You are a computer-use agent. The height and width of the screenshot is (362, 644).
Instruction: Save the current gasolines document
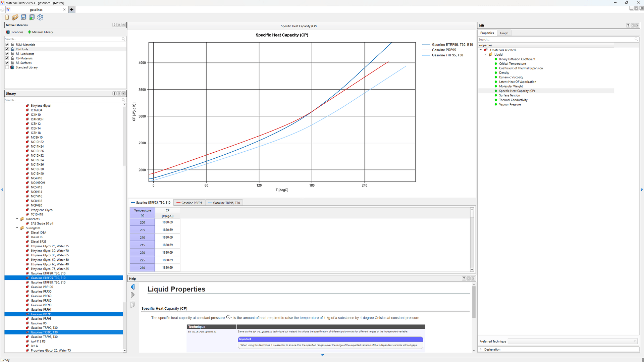tap(23, 17)
